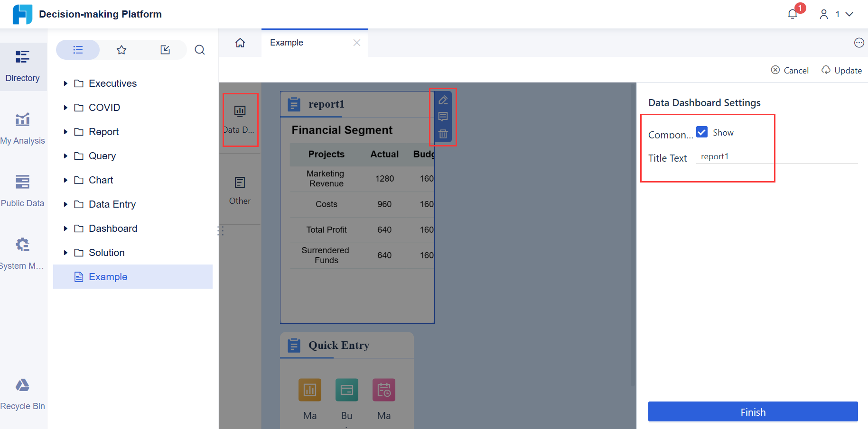This screenshot has width=868, height=429.
Task: Select the orange Ma quick entry icon
Action: pyautogui.click(x=309, y=390)
